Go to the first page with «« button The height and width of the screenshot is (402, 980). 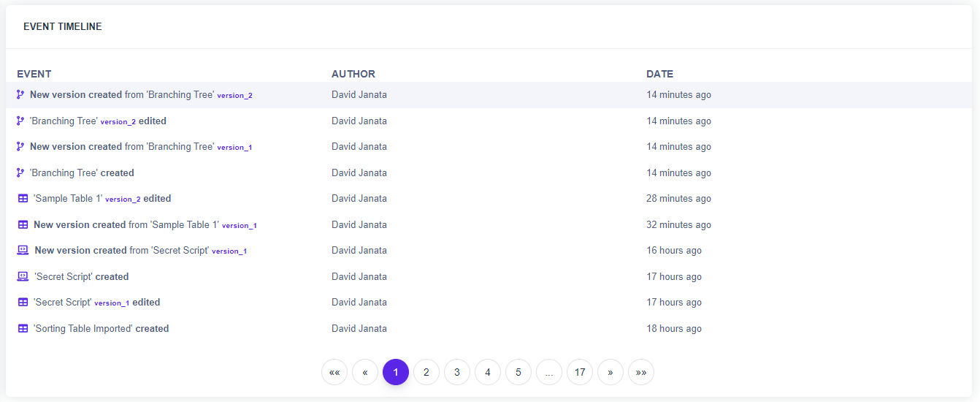tap(334, 372)
